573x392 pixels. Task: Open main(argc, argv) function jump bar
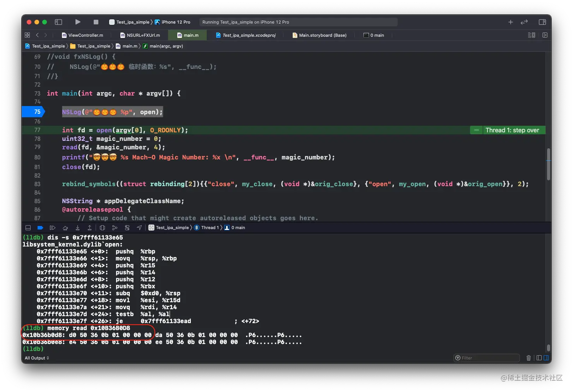(163, 46)
